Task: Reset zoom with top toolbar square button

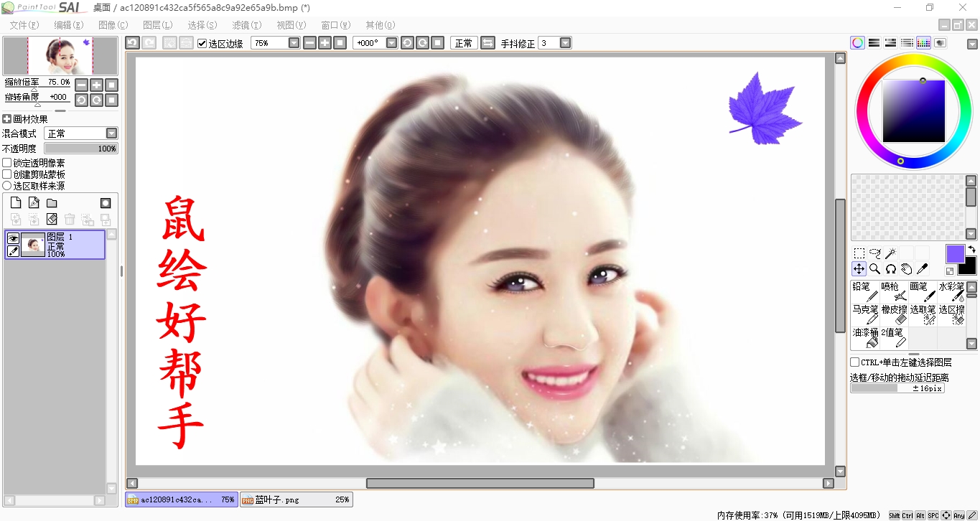Action: coord(340,43)
